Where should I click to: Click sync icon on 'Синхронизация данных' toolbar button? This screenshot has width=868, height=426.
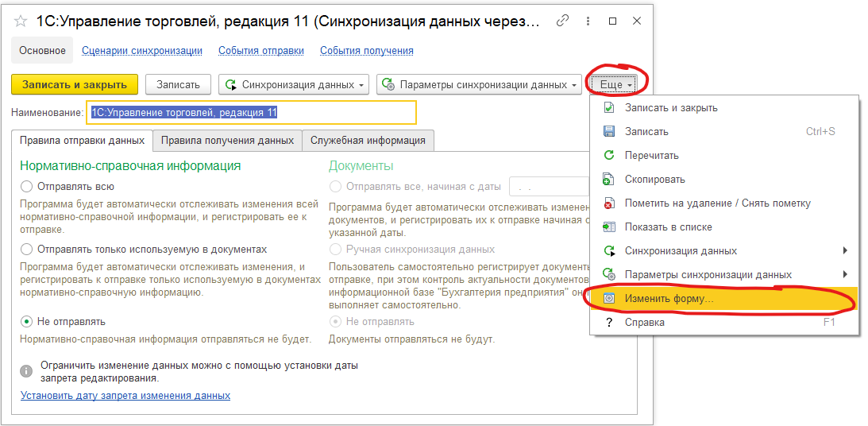[231, 85]
